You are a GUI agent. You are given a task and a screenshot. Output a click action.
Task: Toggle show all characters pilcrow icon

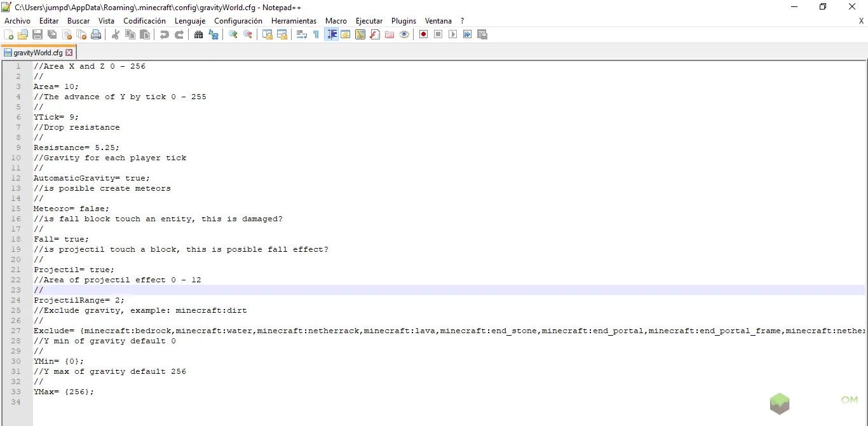coord(316,34)
